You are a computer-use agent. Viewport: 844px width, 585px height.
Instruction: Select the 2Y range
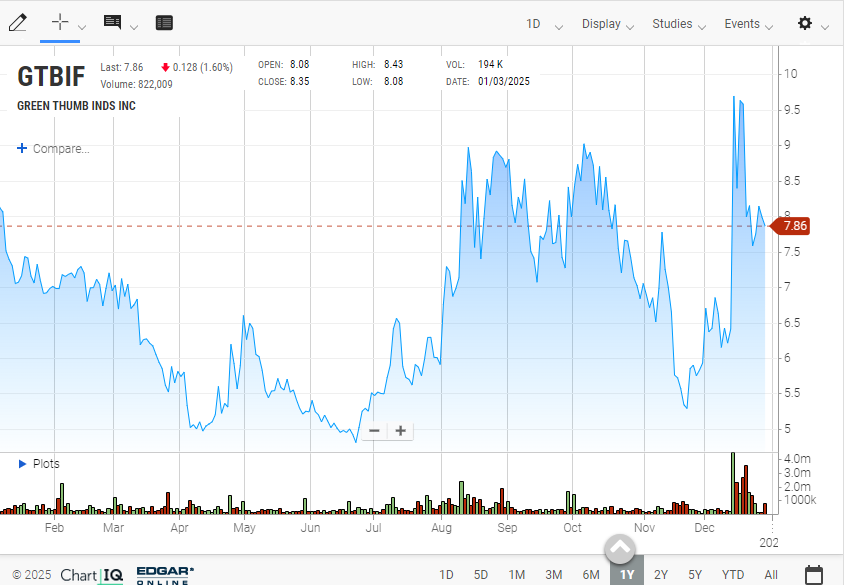click(661, 575)
